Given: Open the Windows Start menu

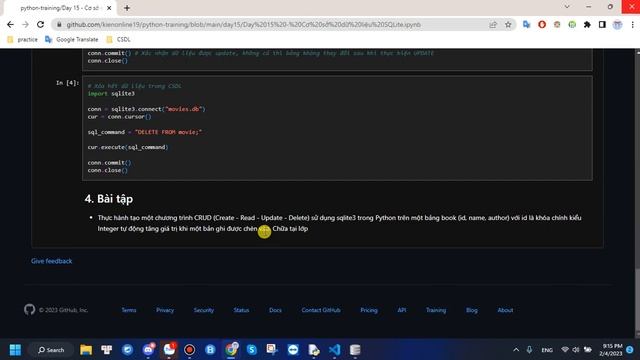Looking at the screenshot, I should [16, 350].
